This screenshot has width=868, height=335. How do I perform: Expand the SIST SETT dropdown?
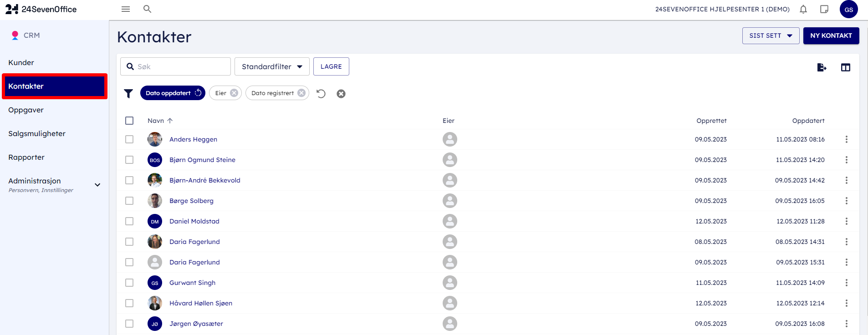click(x=771, y=36)
